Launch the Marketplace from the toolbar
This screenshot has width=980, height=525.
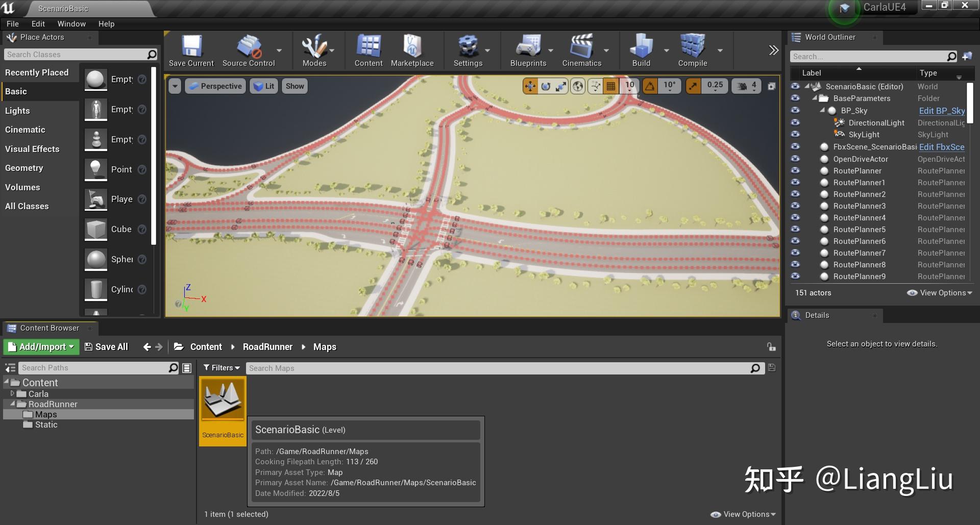point(412,51)
